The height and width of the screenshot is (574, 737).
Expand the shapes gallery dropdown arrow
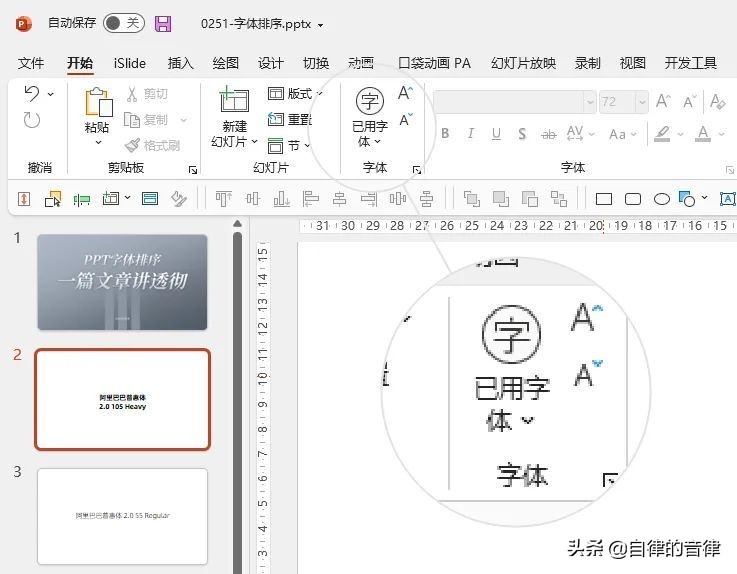tap(704, 197)
